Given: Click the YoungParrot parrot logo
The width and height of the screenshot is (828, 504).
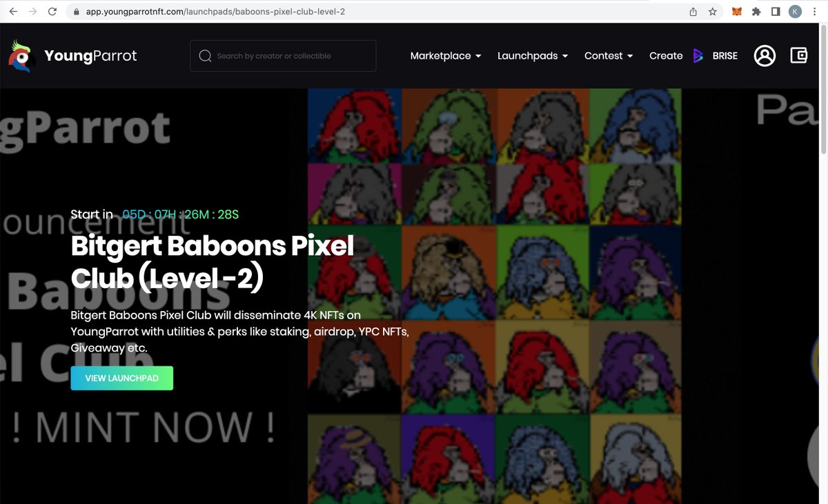Looking at the screenshot, I should [x=21, y=56].
